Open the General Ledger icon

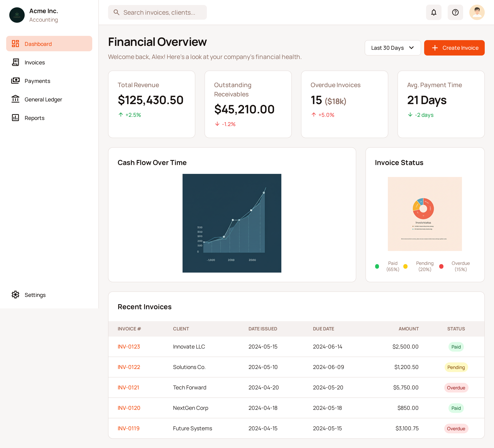click(15, 99)
